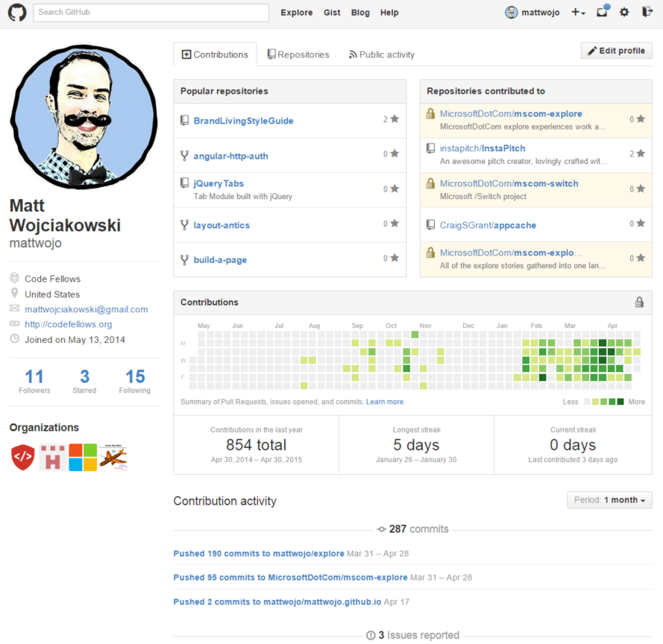Click star icon beside CraigSGrant/appcache

point(641,223)
